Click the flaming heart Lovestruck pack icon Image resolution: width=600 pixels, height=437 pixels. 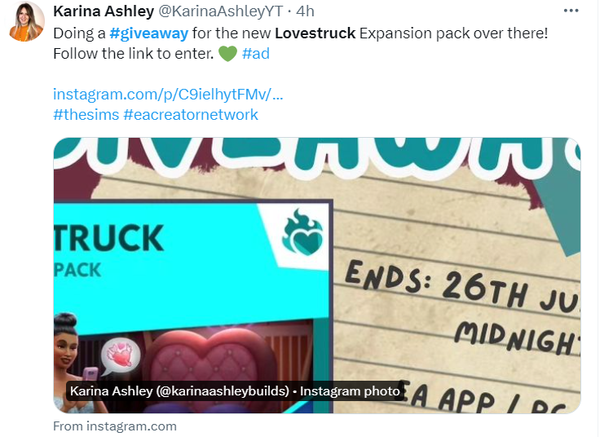(302, 233)
